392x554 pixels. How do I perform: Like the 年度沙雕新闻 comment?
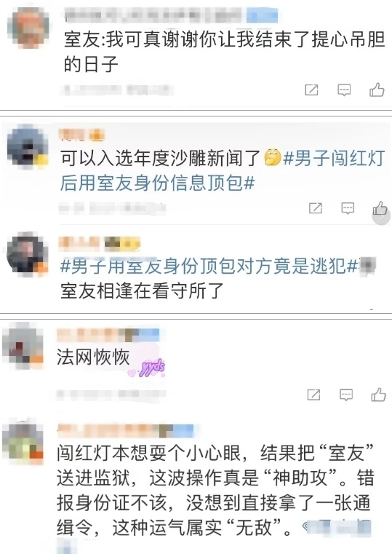tap(380, 208)
